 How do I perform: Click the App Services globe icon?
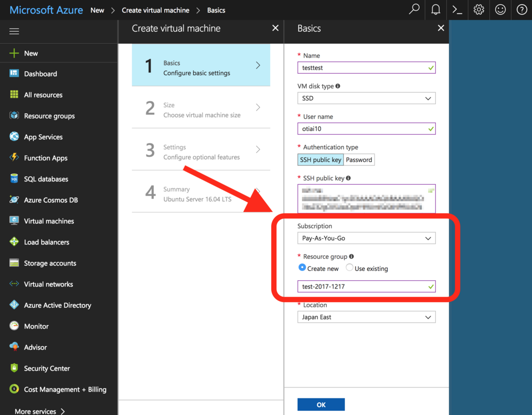tap(14, 137)
